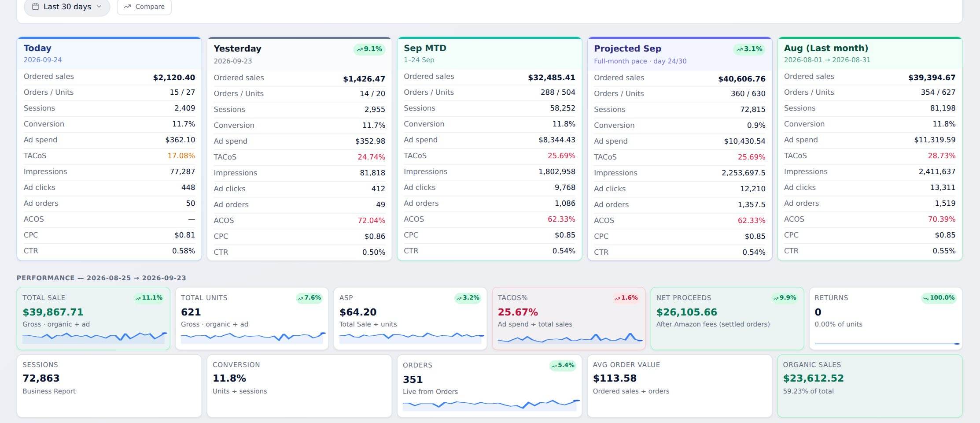Click the Yesterday 9.1% change badge
The width and height of the screenshot is (980, 423).
(x=369, y=49)
